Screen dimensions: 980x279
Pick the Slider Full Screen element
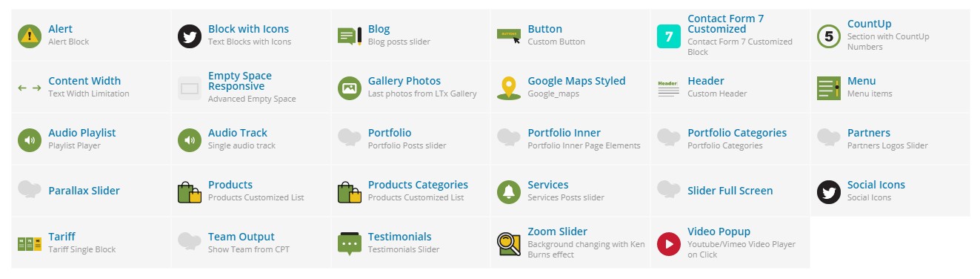(730, 191)
